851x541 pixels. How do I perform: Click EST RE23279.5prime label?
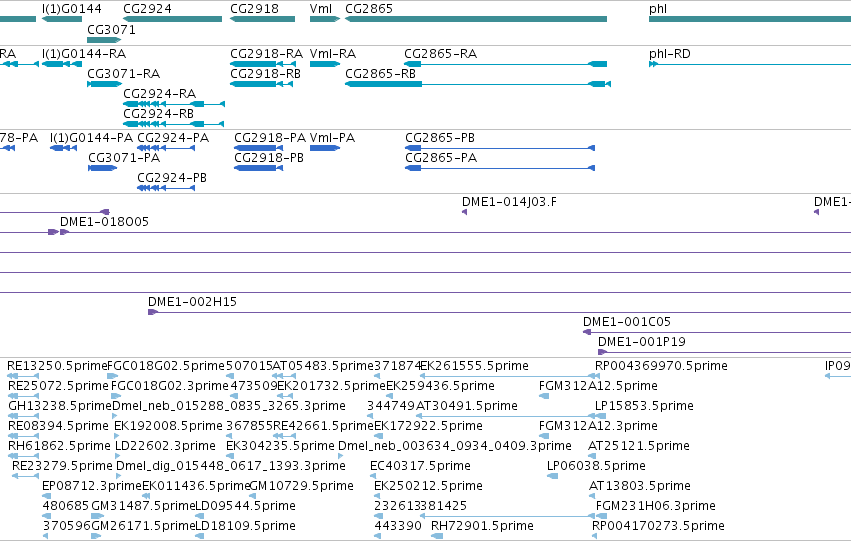(x=62, y=466)
